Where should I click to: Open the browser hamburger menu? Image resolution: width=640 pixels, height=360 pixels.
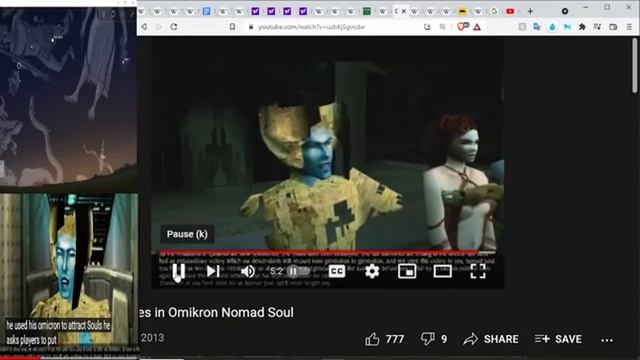[629, 27]
